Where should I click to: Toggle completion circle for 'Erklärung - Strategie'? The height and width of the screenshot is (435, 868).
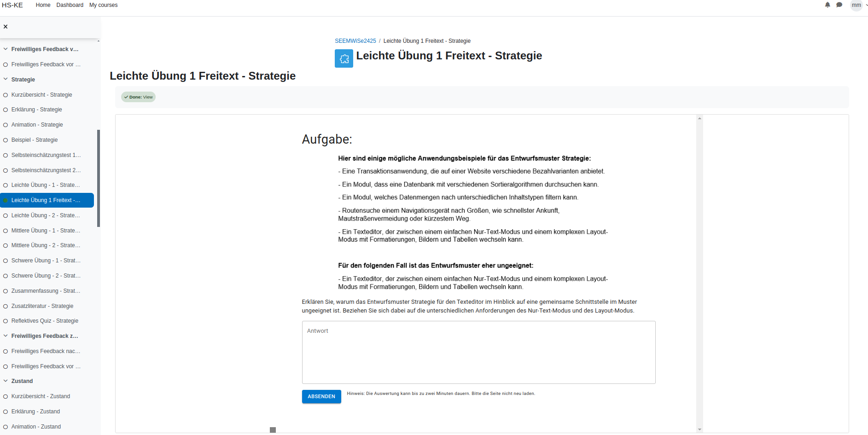coord(5,110)
